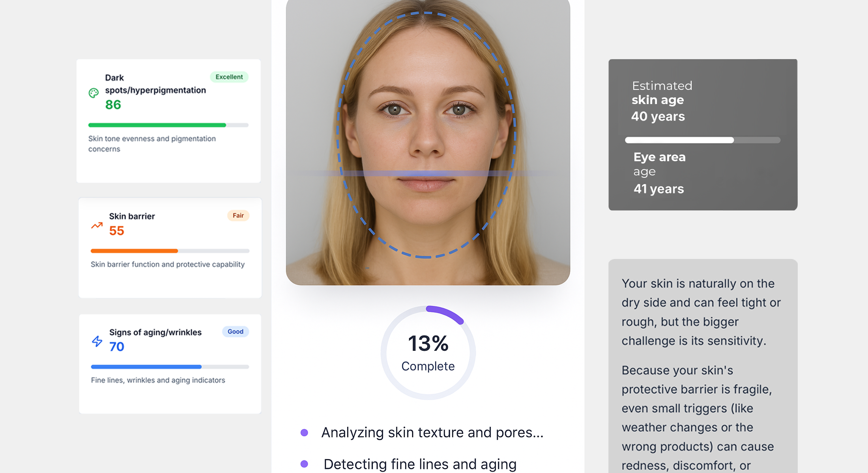Image resolution: width=868 pixels, height=473 pixels.
Task: Click the green hyperpigmentation score bar
Action: 158,125
